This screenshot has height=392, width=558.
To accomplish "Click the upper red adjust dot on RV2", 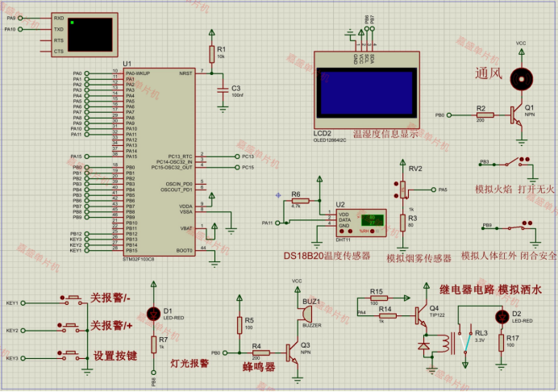I will coord(396,184).
